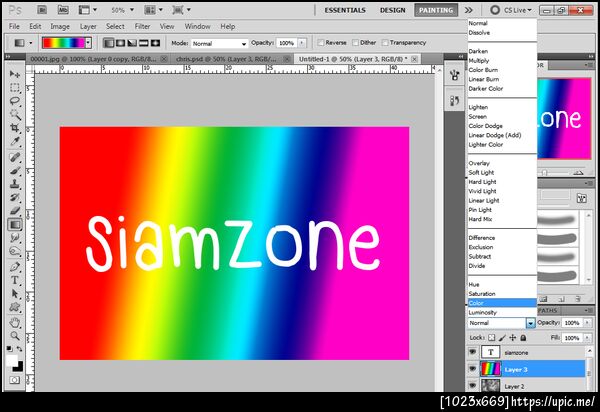
Task: Hide Layer 3 using its eye icon
Action: pos(473,369)
